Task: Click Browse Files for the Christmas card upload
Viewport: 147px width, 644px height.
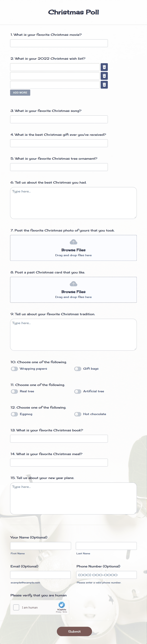Action: [73, 292]
